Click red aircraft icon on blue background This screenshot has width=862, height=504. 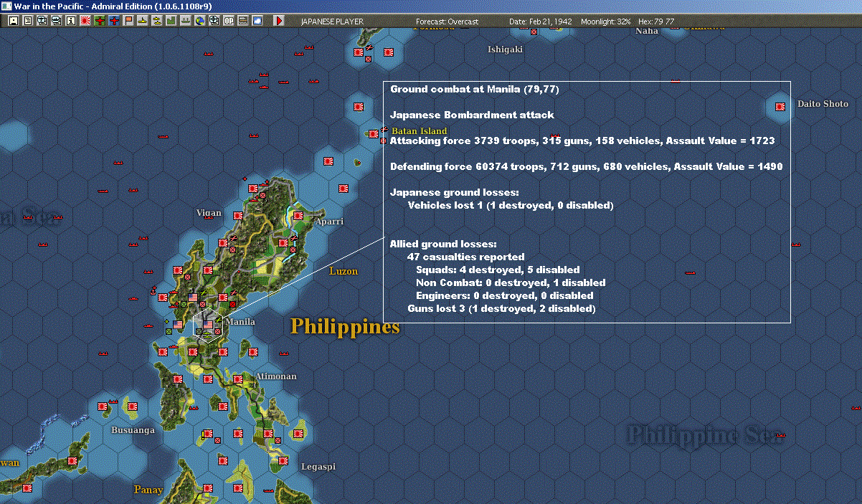[x=114, y=21]
